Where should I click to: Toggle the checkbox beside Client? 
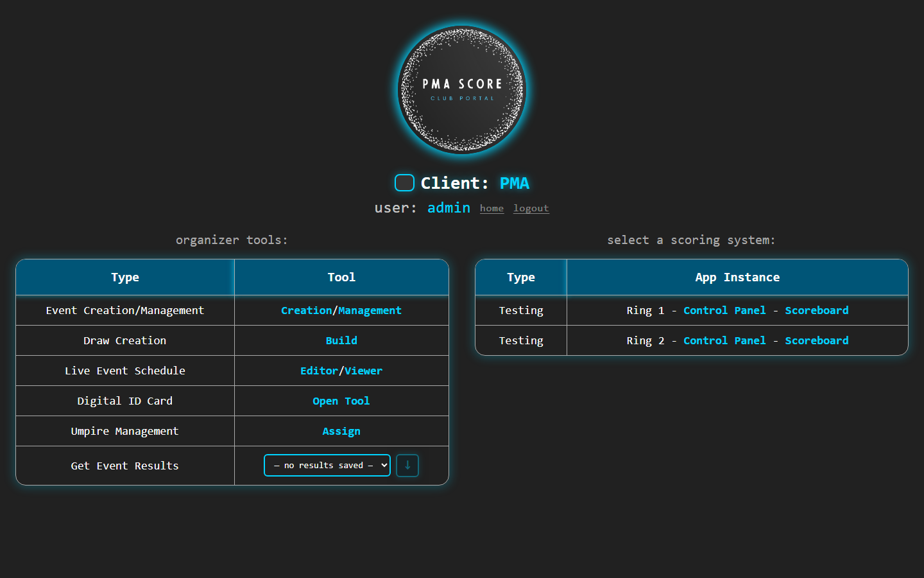tap(404, 183)
